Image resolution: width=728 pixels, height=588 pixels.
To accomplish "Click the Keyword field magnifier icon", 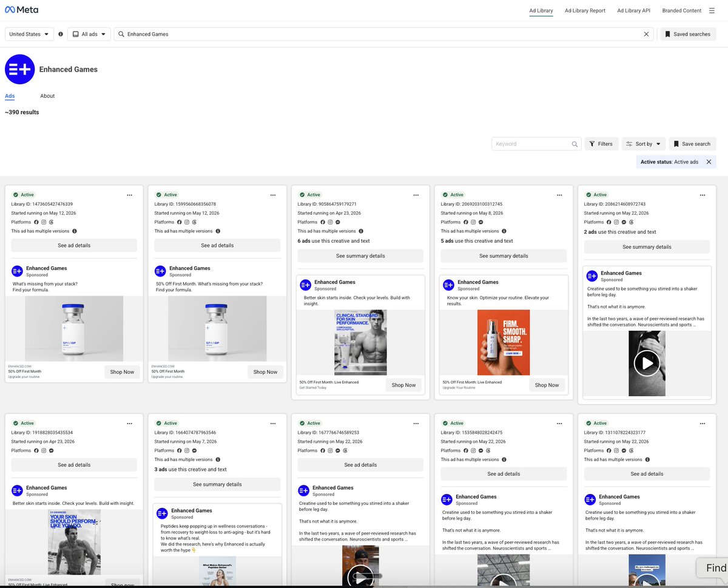I will coord(575,144).
